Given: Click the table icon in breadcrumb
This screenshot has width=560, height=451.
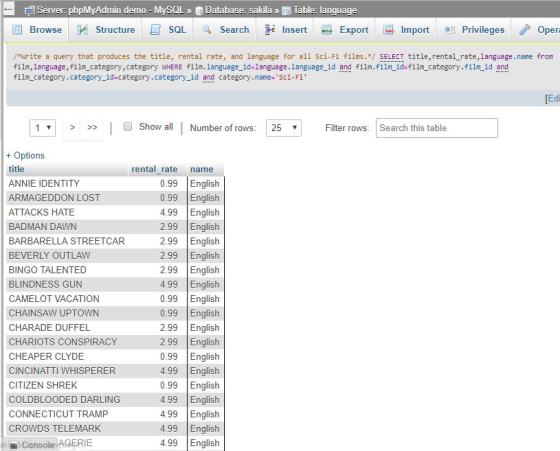Looking at the screenshot, I should click(x=286, y=11).
